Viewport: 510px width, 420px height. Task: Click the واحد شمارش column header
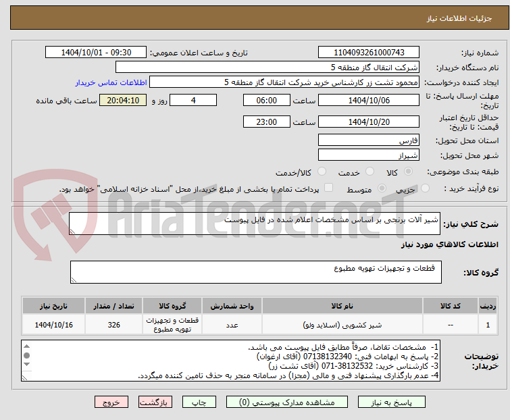(x=232, y=306)
